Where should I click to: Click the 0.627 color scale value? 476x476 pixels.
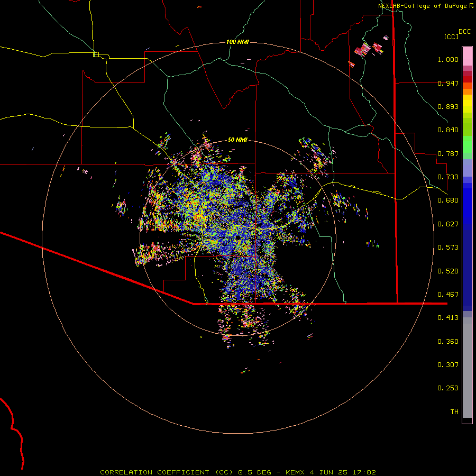pyautogui.click(x=448, y=224)
